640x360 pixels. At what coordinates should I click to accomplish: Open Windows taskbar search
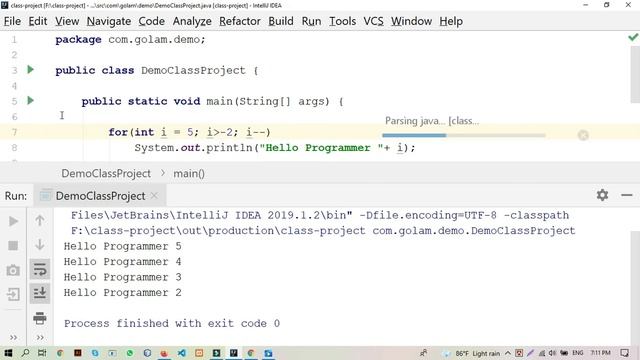click(x=25, y=353)
